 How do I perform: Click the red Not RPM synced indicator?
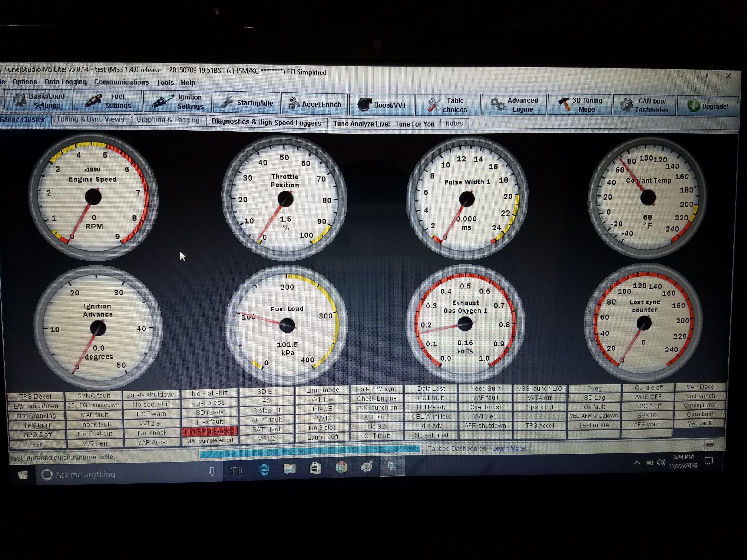209,431
